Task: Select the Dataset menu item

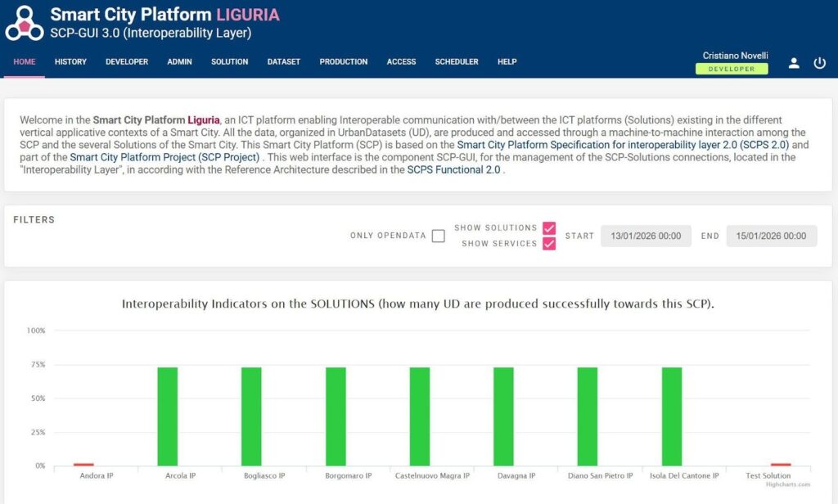Action: pyautogui.click(x=283, y=61)
